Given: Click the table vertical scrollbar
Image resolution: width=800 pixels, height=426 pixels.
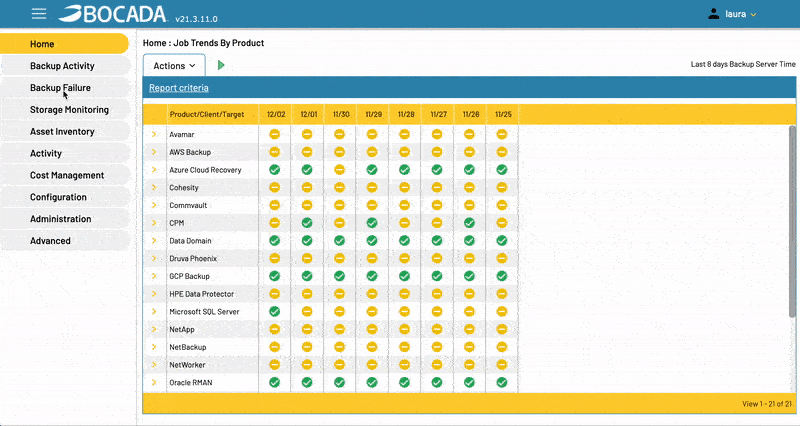Looking at the screenshot, I should pos(792,222).
